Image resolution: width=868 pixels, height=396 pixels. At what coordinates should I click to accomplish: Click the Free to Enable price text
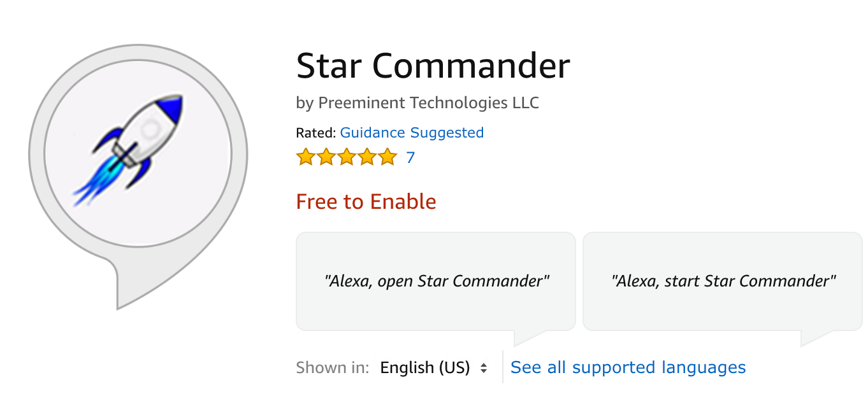[x=366, y=202]
